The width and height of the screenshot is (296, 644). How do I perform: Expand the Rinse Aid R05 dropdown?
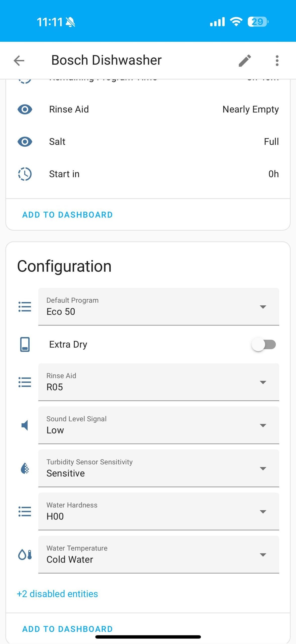click(x=159, y=382)
